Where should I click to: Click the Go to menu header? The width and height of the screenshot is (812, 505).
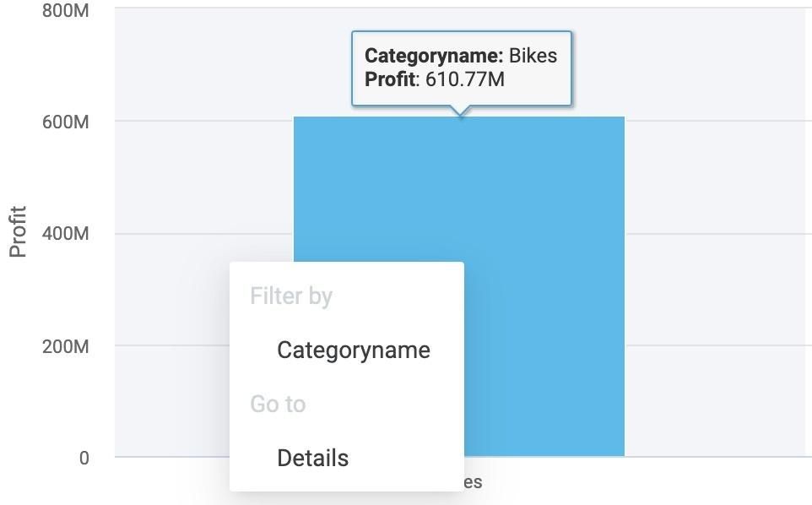[278, 404]
